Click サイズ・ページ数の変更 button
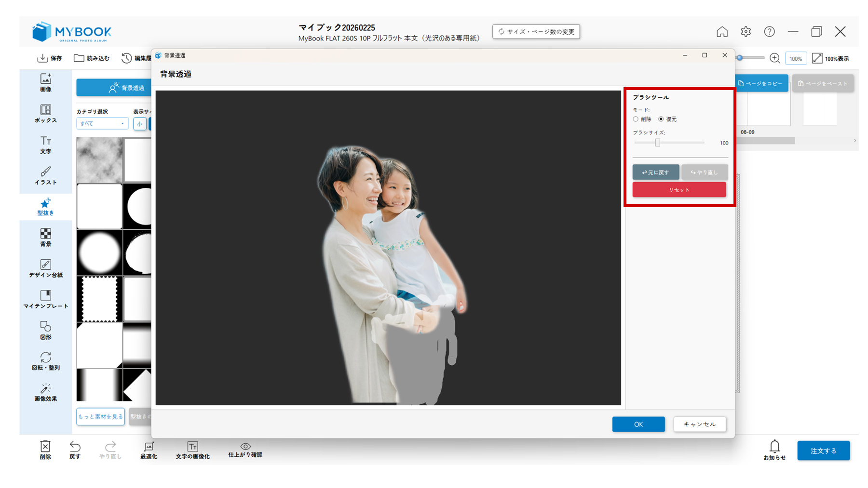 [x=536, y=31]
